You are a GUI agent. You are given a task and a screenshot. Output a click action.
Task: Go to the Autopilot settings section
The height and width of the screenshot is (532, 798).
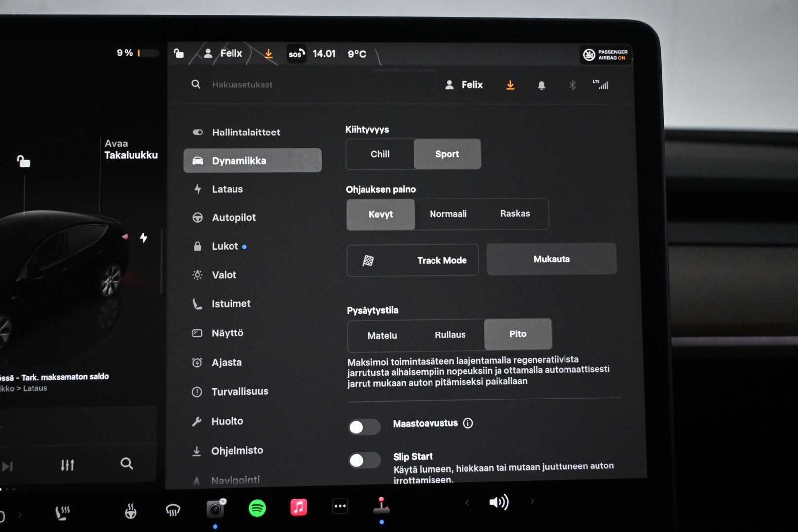233,218
